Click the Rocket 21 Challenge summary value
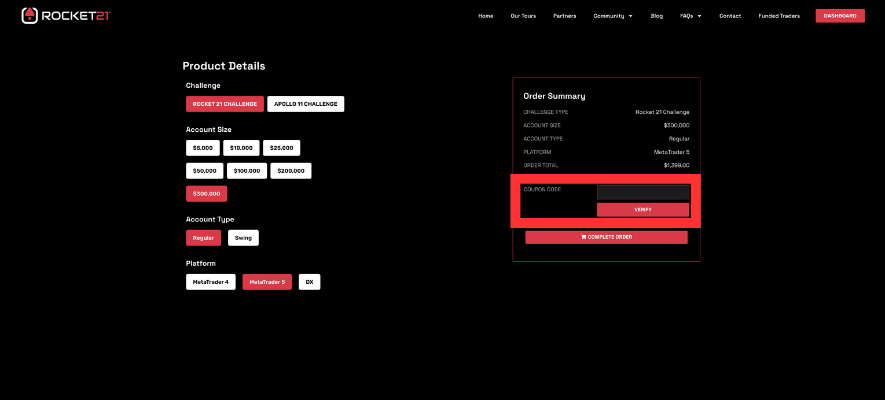This screenshot has height=400, width=885. click(x=662, y=112)
